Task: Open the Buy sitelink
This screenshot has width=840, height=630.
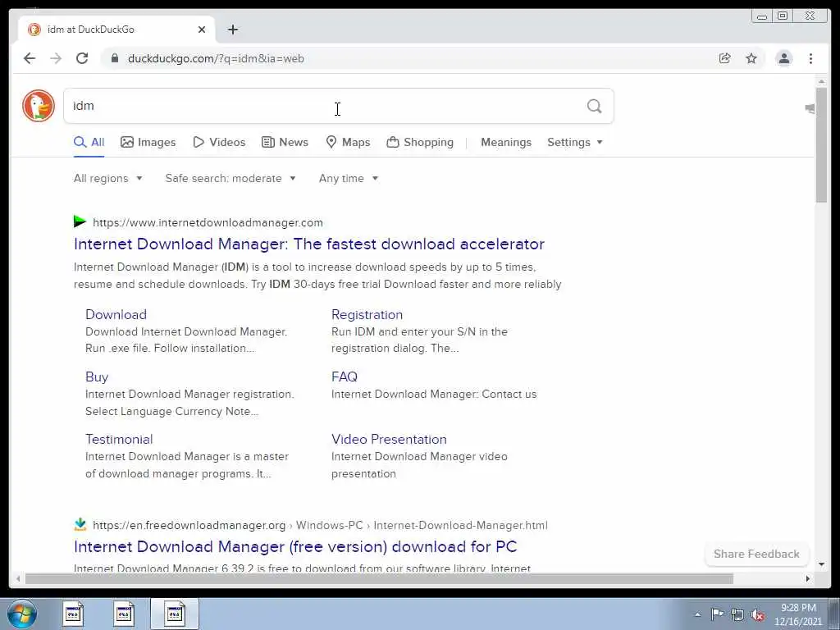Action: point(97,377)
